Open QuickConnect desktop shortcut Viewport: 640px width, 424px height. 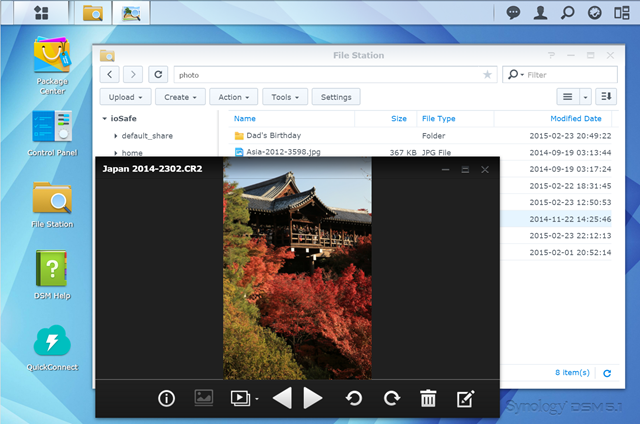coord(51,347)
